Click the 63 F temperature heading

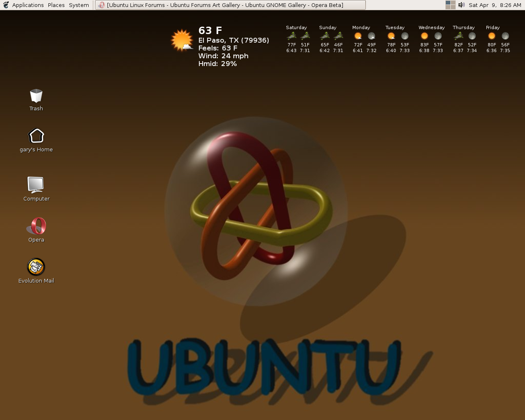(210, 31)
